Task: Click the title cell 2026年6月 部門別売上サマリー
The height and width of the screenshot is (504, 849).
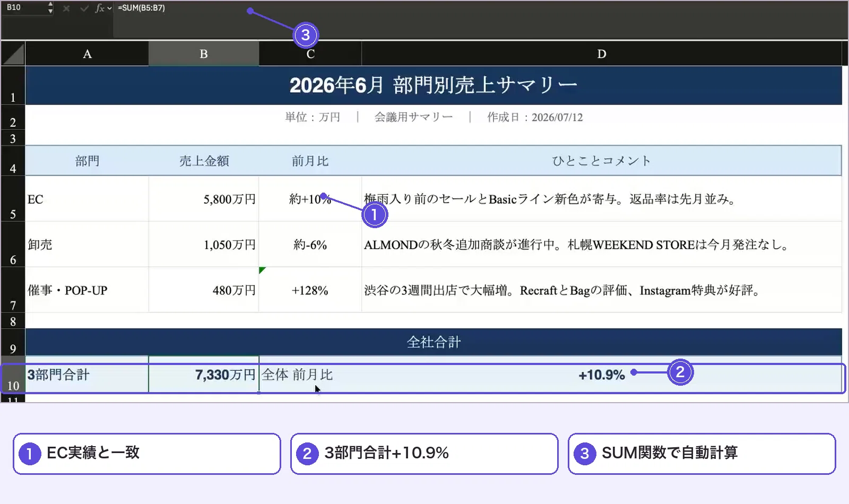Action: [x=434, y=85]
